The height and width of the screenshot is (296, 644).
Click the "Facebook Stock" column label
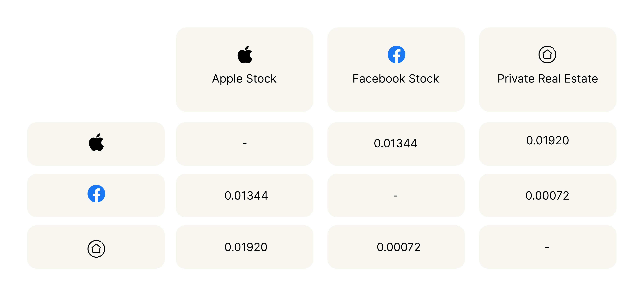click(396, 79)
